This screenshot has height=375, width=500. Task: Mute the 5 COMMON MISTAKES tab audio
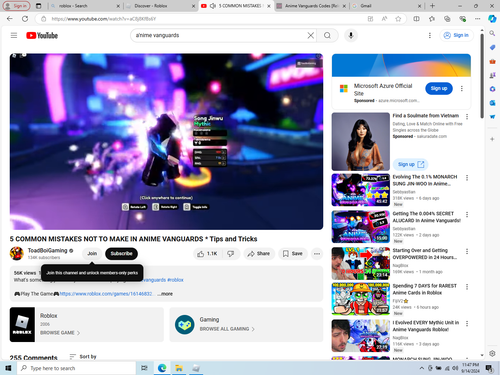click(213, 6)
